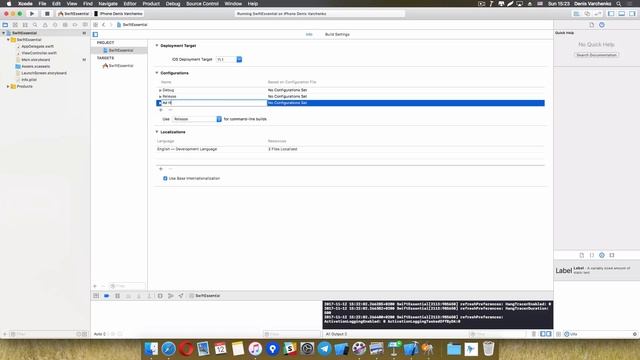Select AppDelegate.swift in the navigator
This screenshot has width=640, height=360.
[37, 47]
